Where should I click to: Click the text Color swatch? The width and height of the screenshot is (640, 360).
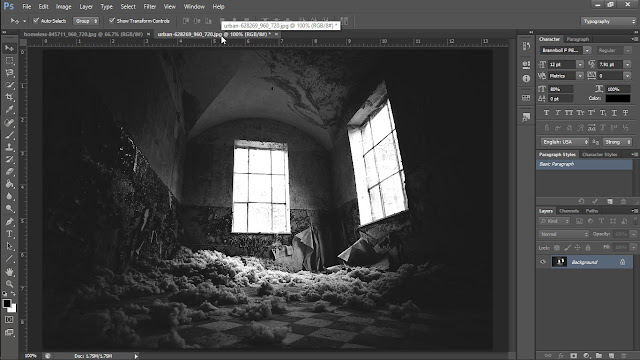[x=618, y=98]
